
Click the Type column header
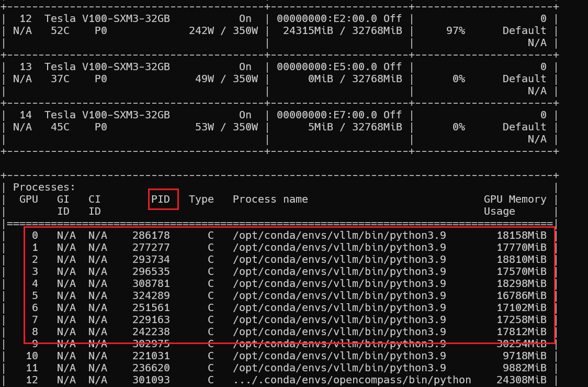click(201, 199)
